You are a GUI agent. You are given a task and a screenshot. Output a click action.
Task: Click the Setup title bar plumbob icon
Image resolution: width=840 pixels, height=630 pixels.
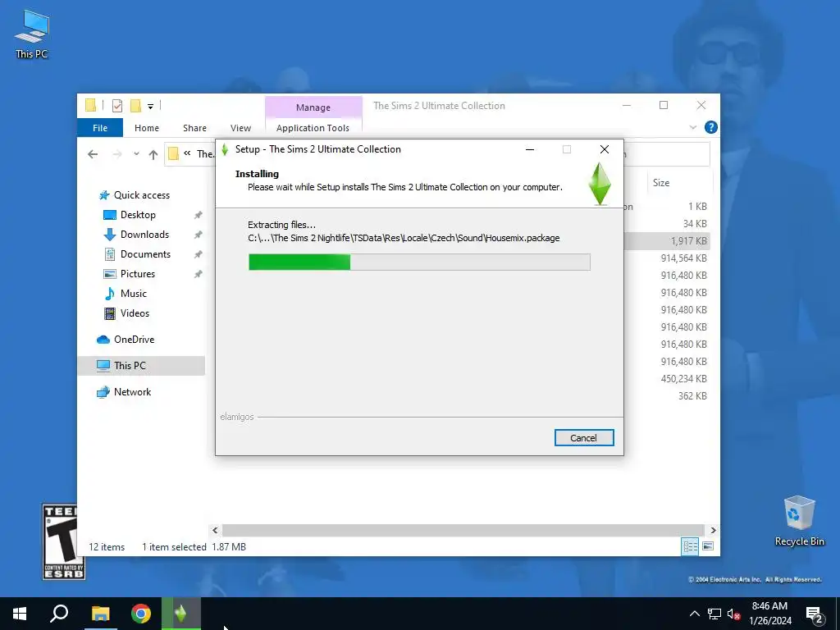tap(225, 149)
